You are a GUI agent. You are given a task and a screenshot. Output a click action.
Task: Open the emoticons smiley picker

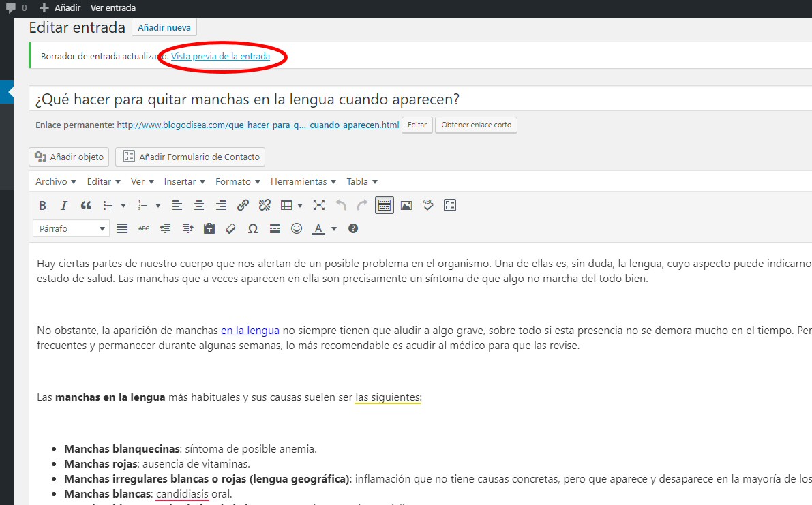(297, 229)
